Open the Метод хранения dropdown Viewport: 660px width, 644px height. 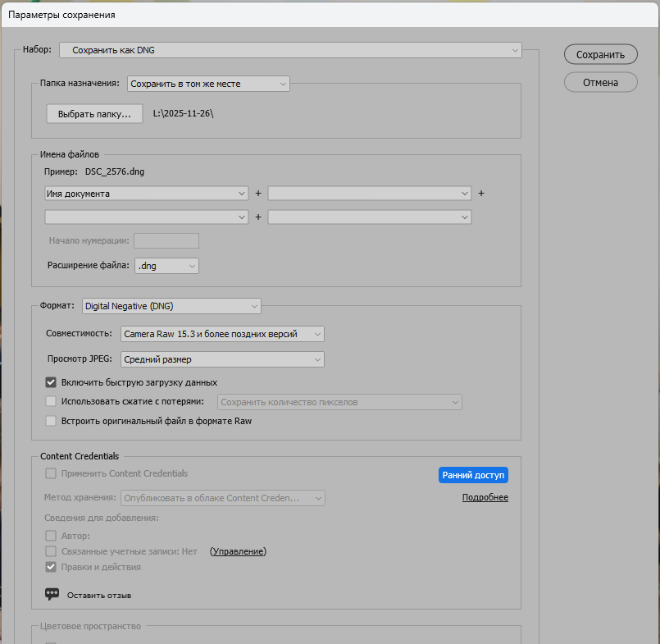(223, 498)
